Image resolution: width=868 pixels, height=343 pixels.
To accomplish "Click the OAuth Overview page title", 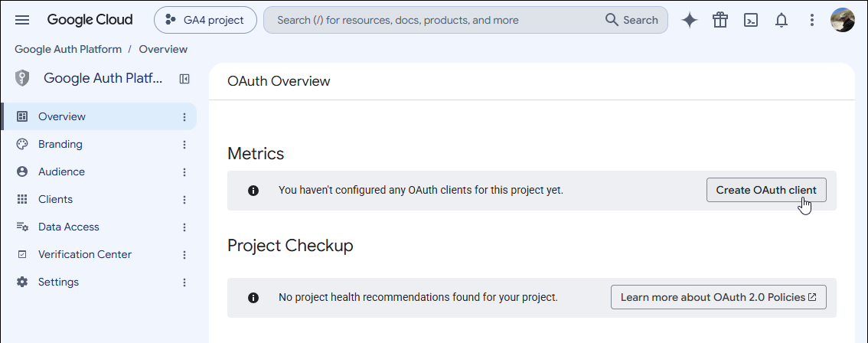I will 279,81.
